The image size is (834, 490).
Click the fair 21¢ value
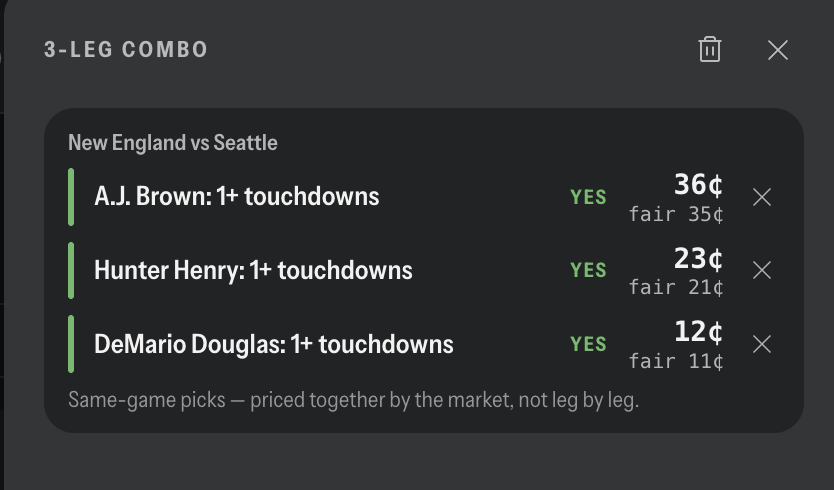pyautogui.click(x=676, y=288)
